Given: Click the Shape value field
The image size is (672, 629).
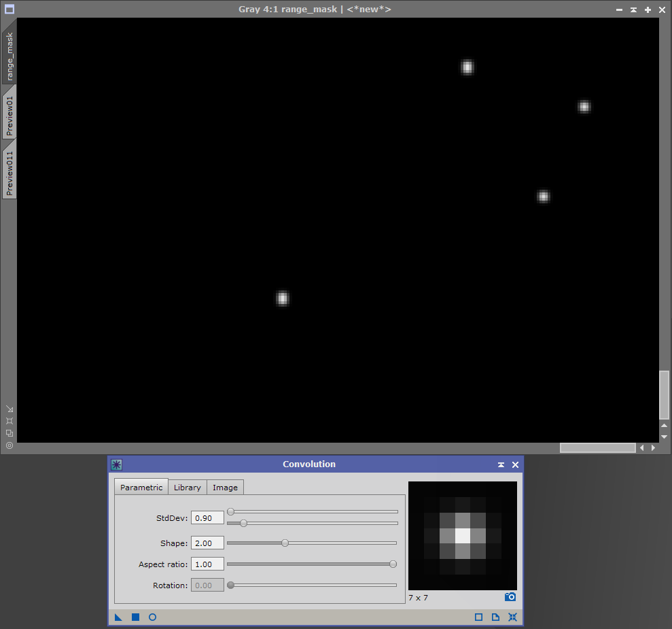Looking at the screenshot, I should point(207,543).
